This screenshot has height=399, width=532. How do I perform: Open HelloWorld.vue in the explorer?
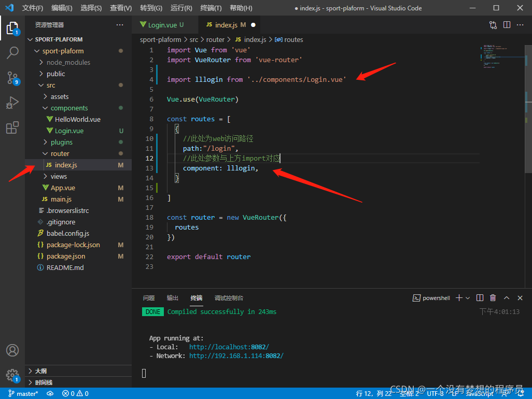(x=78, y=119)
